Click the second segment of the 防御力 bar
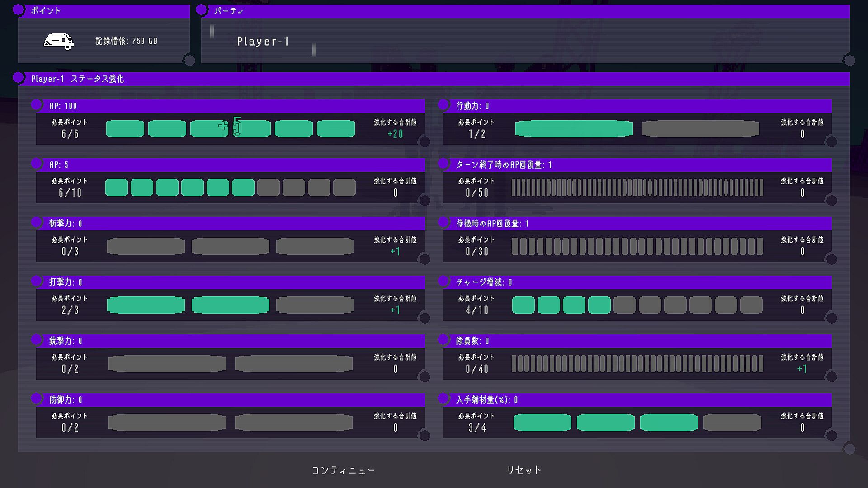Viewport: 868px width, 488px height. click(x=294, y=422)
